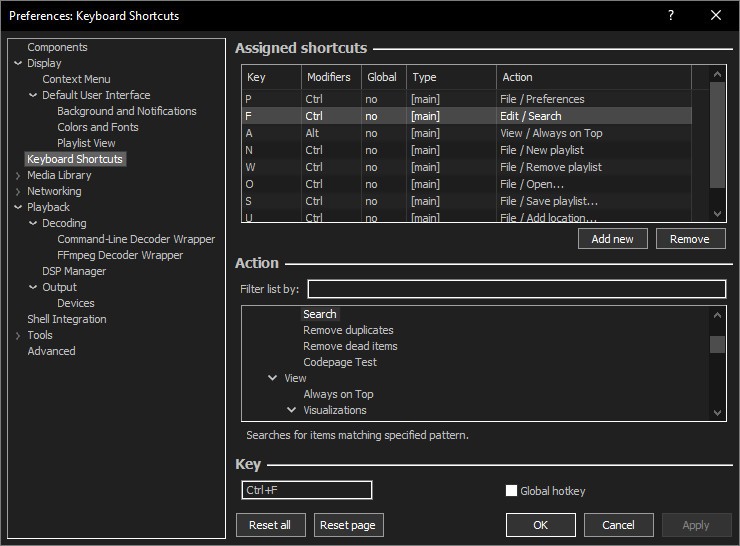Image resolution: width=740 pixels, height=546 pixels.
Task: Expand the Networking tree node
Action: (18, 191)
